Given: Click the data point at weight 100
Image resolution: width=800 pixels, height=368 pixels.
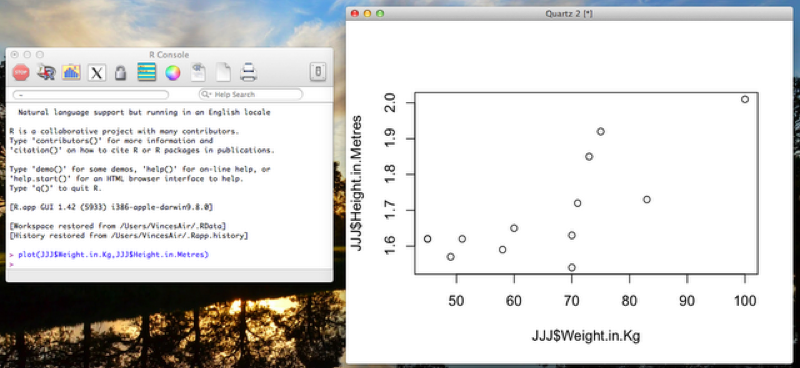Looking at the screenshot, I should [x=745, y=99].
